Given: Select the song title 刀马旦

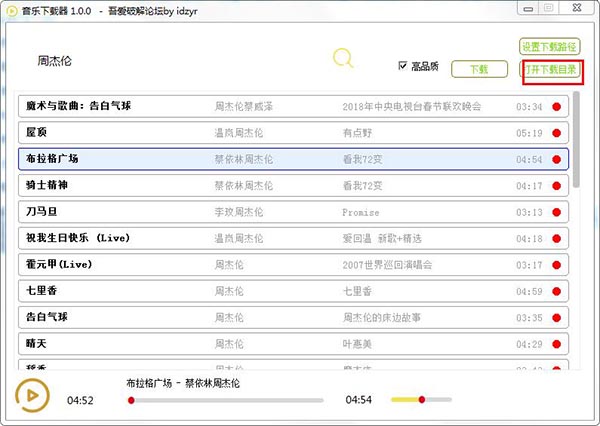Looking at the screenshot, I should tap(41, 211).
